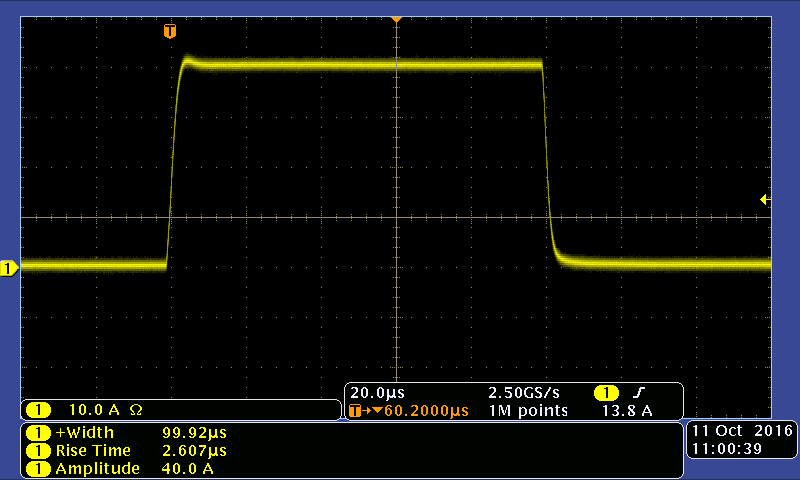Click the 40.0 A amplitude value
Image resolution: width=800 pixels, height=480 pixels.
tap(187, 469)
